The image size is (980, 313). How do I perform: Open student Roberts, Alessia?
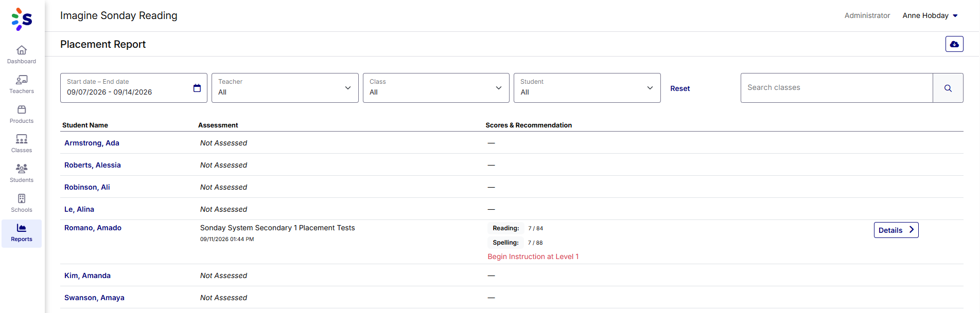tap(93, 165)
